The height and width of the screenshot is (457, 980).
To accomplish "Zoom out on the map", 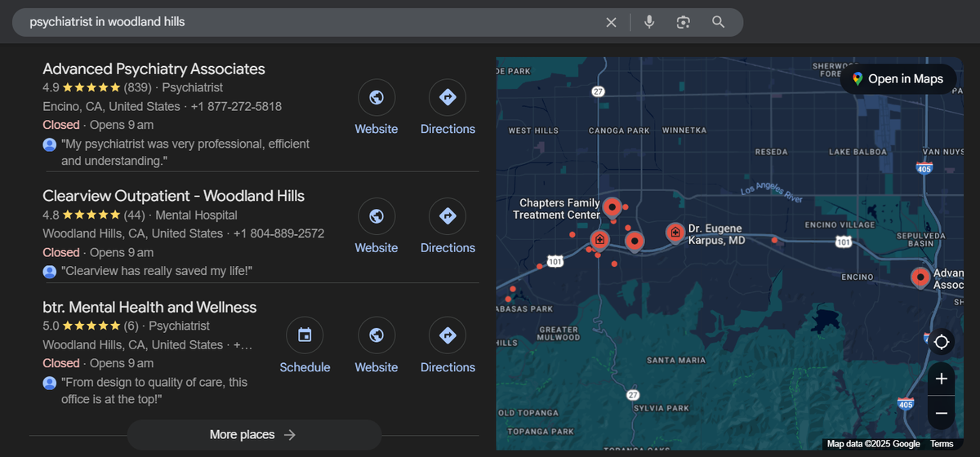I will click(x=941, y=413).
